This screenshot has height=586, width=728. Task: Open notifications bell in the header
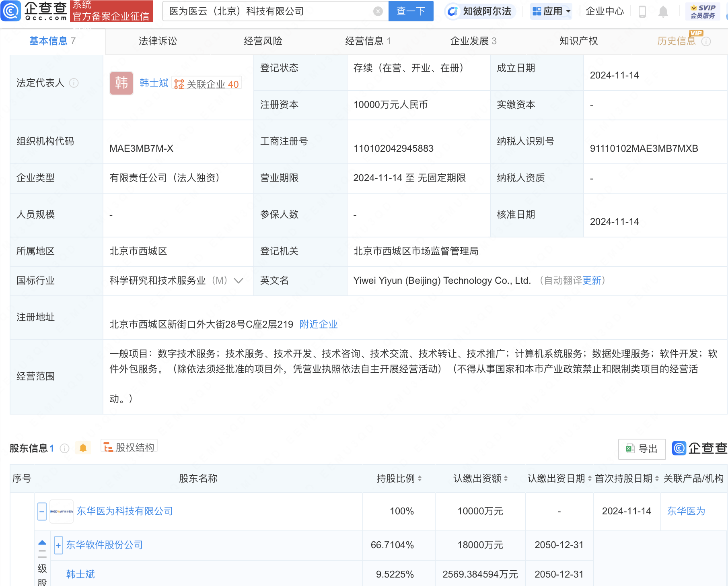tap(663, 12)
